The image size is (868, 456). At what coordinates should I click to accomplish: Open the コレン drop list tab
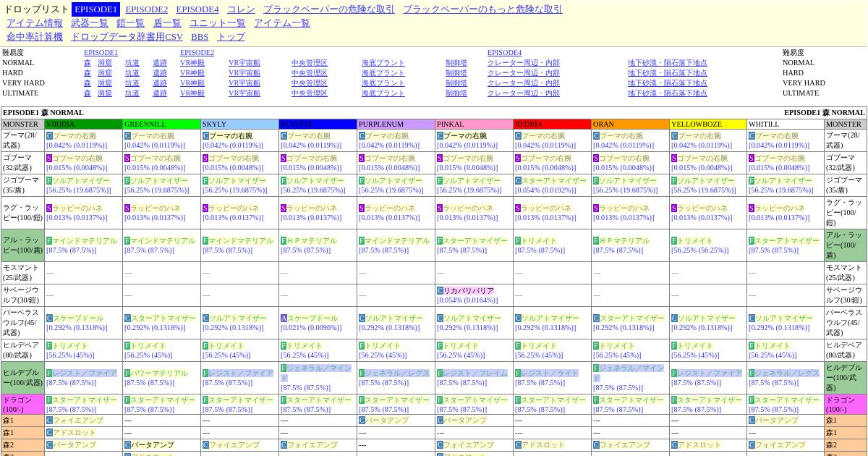(241, 9)
